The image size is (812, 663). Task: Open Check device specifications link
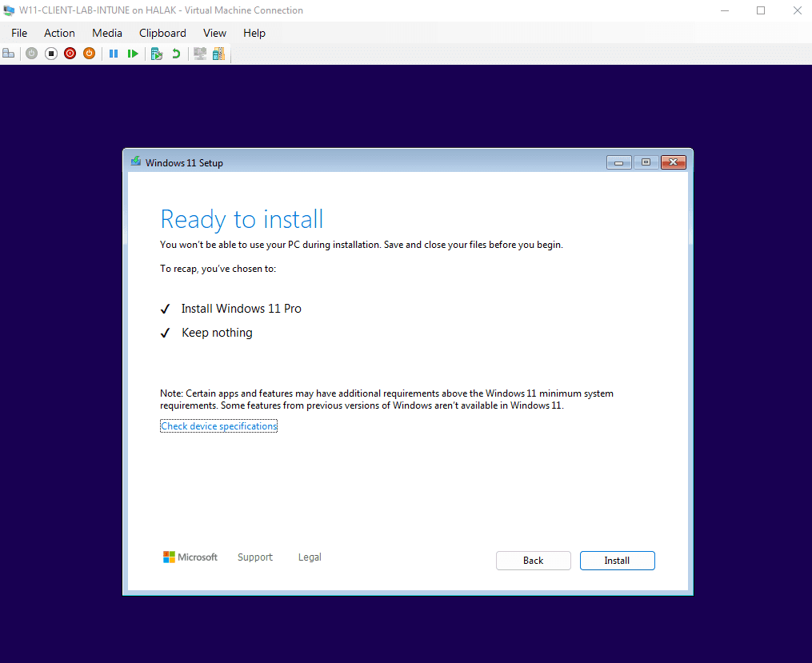click(218, 425)
